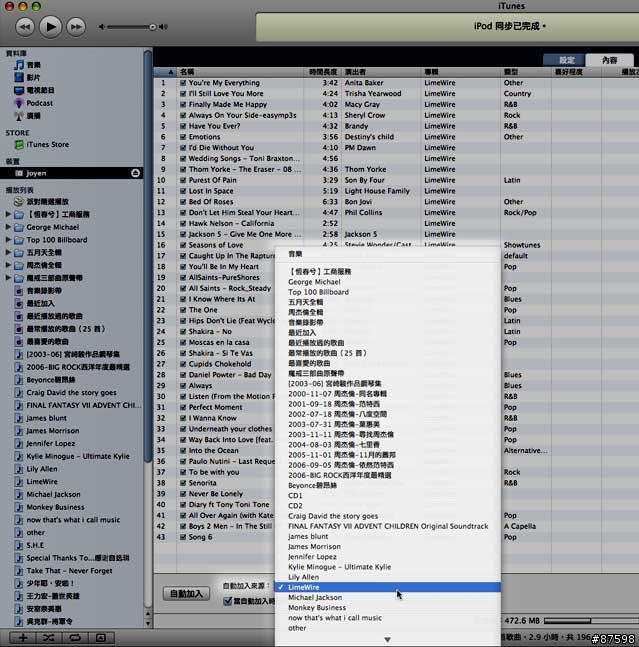Uncheck the song Finally Made Me Happy

click(183, 104)
